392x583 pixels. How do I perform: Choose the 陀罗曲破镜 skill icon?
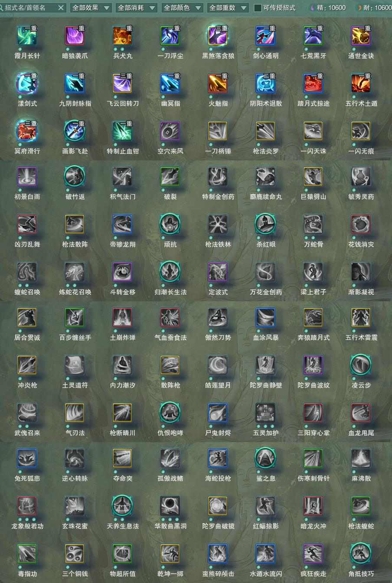click(218, 506)
